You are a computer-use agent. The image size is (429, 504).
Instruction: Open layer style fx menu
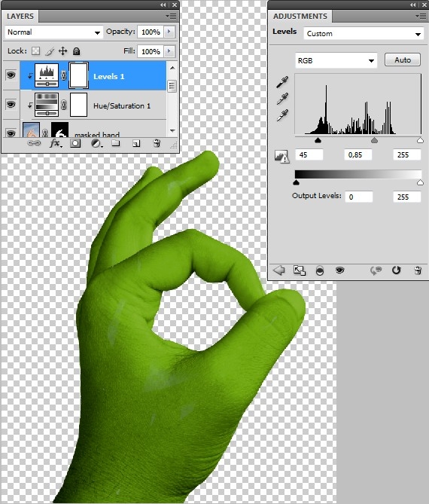coord(56,143)
